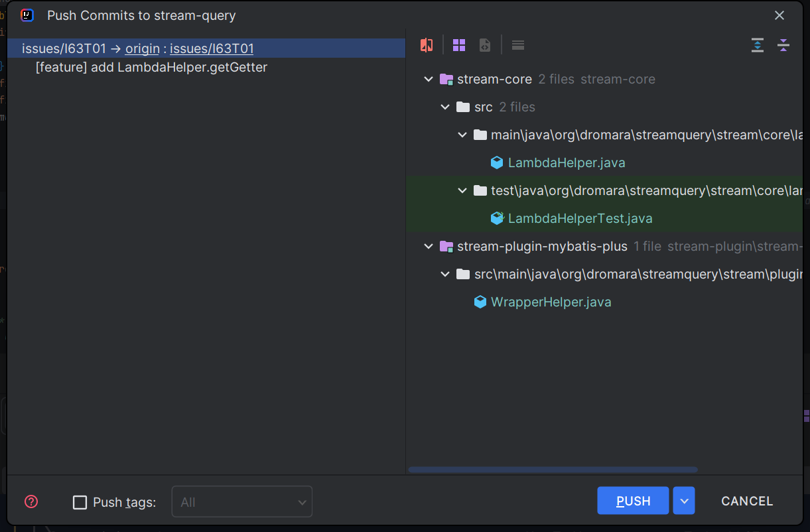
Task: Collapse the stream-plugin-mybatis-plus module node
Action: point(429,247)
